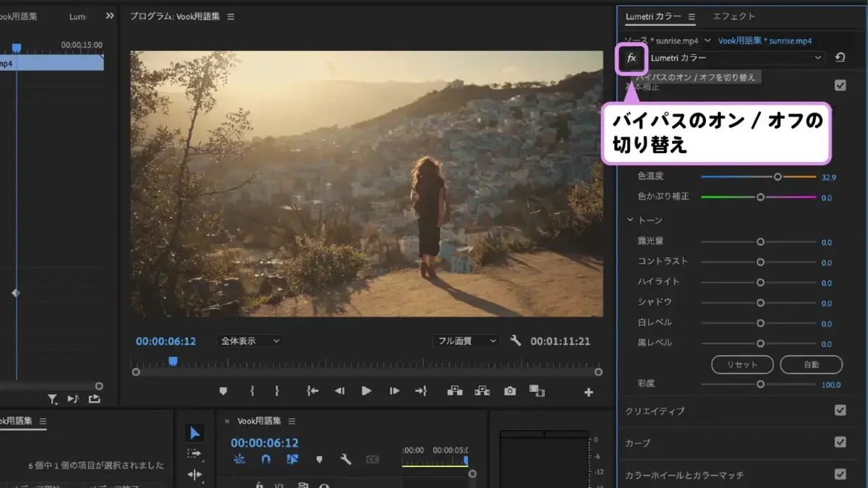The width and height of the screenshot is (868, 488).
Task: Toggle the クリエイティブ section checkbox
Action: pyautogui.click(x=840, y=410)
